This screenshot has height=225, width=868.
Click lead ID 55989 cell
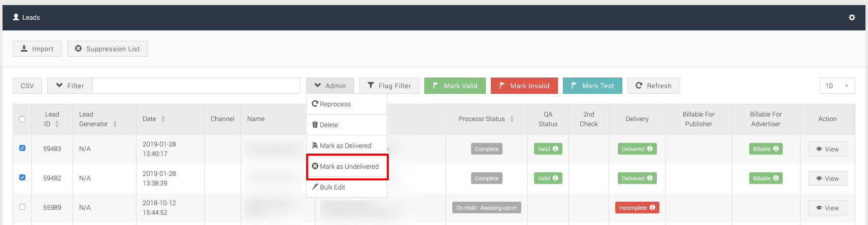click(x=52, y=208)
